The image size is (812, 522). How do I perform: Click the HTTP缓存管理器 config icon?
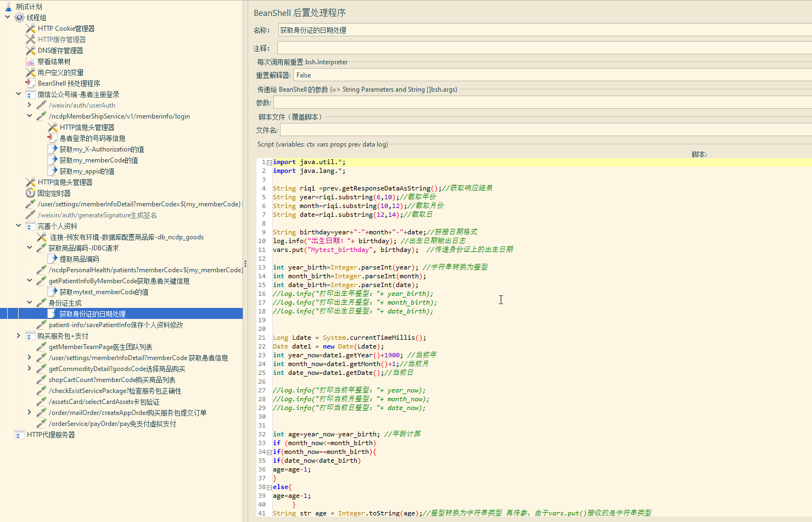pos(31,40)
